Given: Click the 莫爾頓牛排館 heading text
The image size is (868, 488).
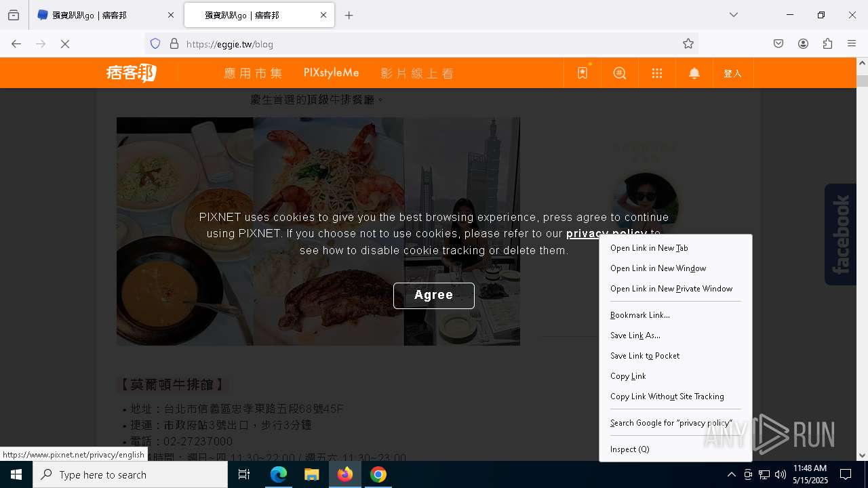Looking at the screenshot, I should [x=173, y=384].
